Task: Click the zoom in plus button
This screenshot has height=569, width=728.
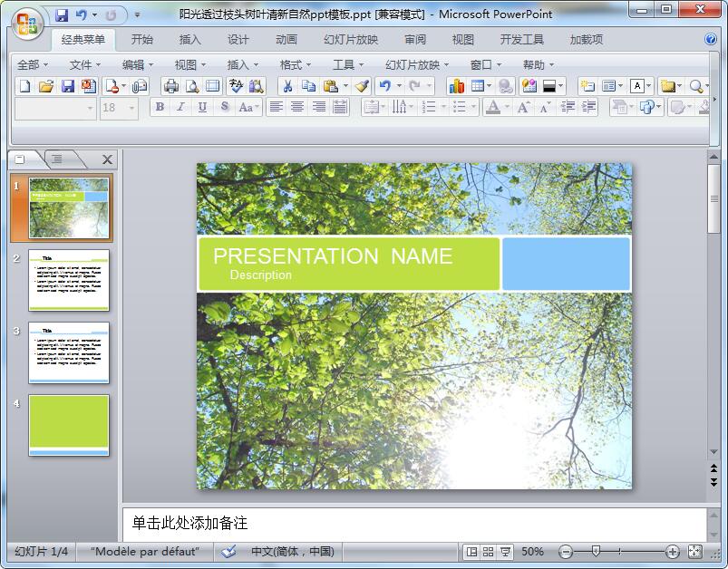Action: point(673,552)
